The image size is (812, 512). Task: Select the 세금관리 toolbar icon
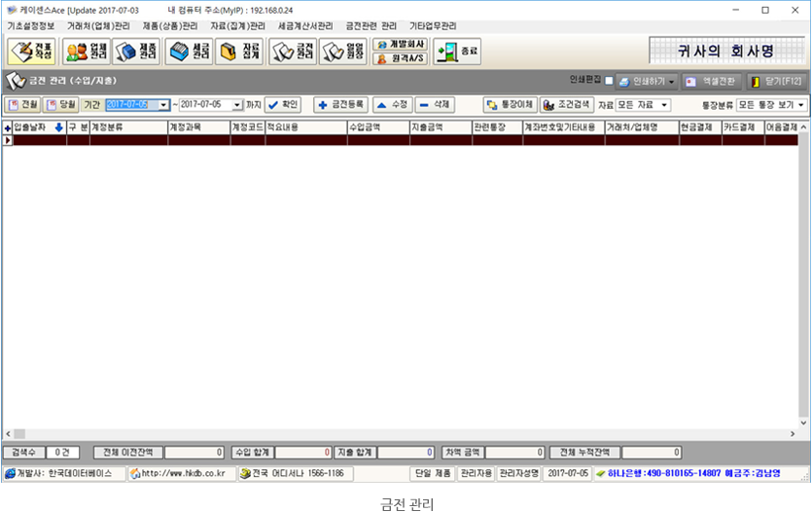pyautogui.click(x=189, y=52)
